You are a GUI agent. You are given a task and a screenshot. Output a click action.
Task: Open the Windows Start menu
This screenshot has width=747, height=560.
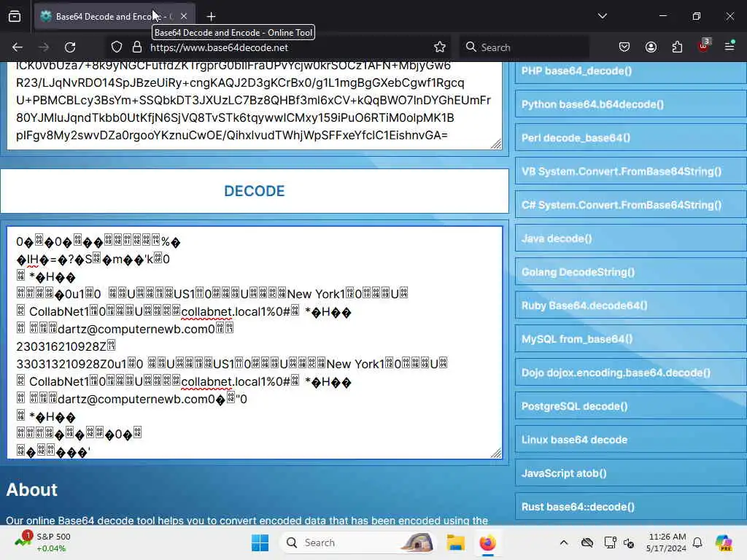click(260, 542)
